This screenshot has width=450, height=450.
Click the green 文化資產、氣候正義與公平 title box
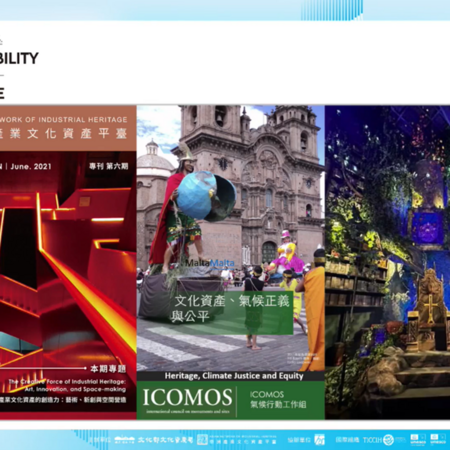231,313
